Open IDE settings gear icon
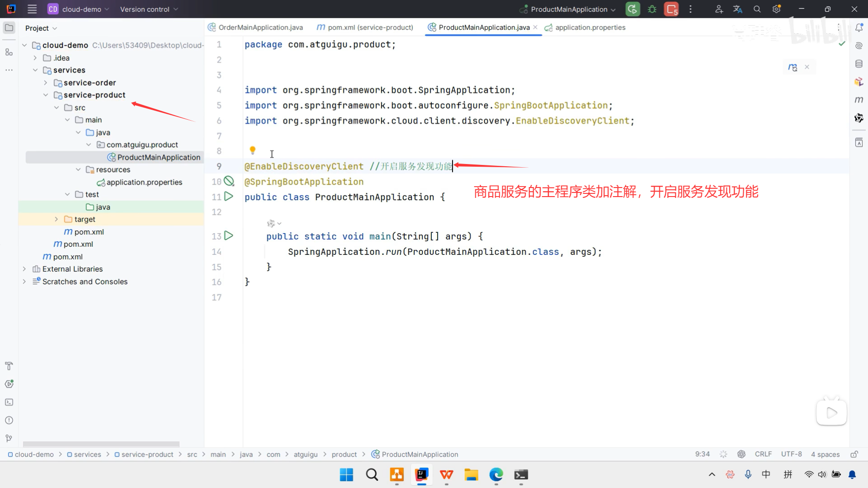The image size is (868, 488). click(x=776, y=9)
